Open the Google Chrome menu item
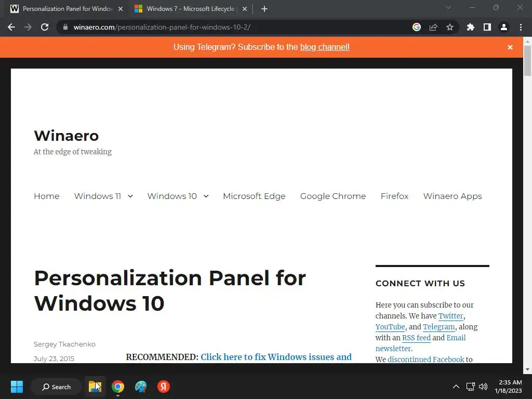This screenshot has height=399, width=532. pos(333,196)
